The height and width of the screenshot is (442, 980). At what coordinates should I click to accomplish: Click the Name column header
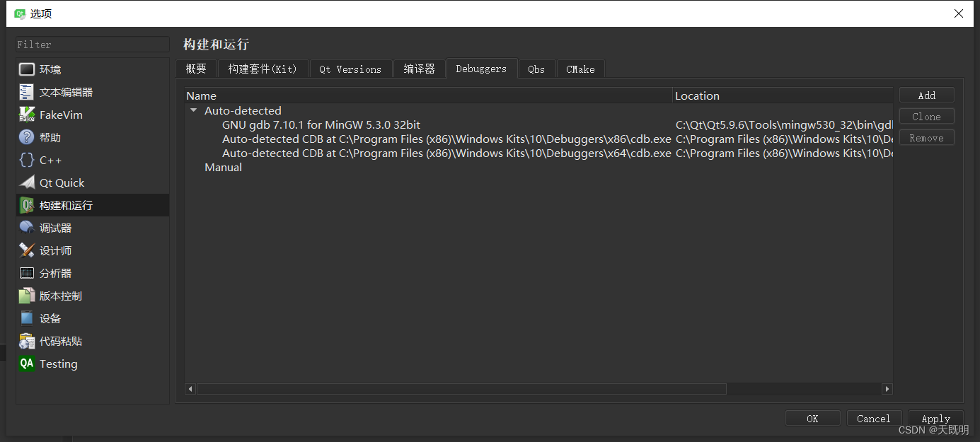coord(428,95)
